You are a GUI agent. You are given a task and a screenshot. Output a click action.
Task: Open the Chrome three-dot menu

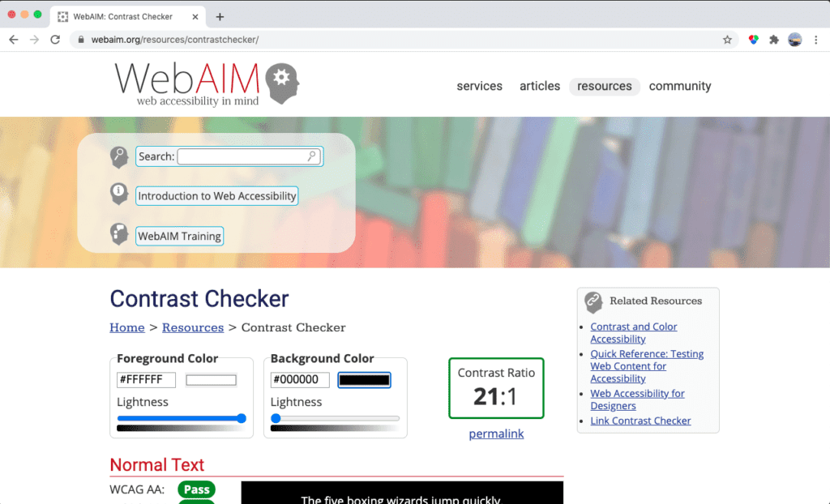815,40
